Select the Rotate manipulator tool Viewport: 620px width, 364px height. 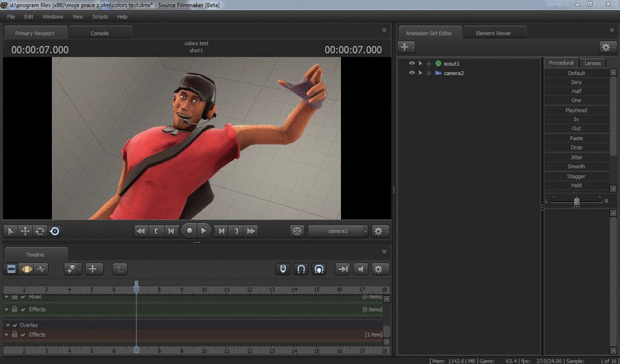(x=40, y=231)
